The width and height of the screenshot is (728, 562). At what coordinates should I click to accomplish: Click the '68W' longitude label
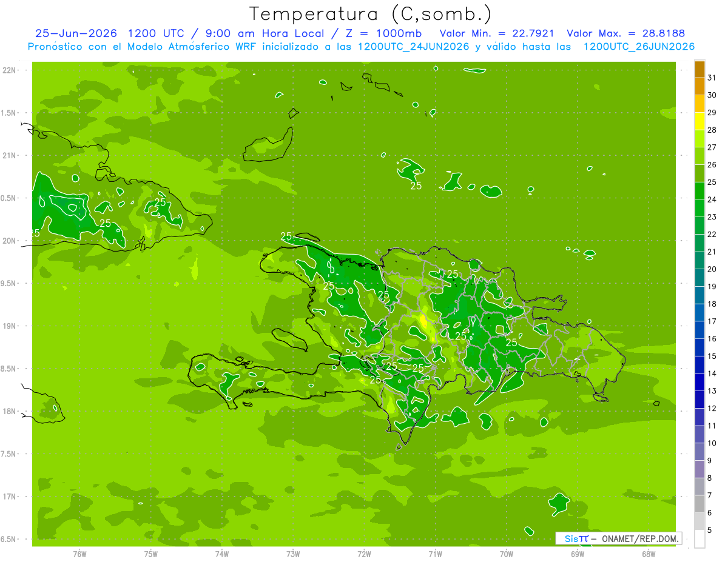point(649,554)
